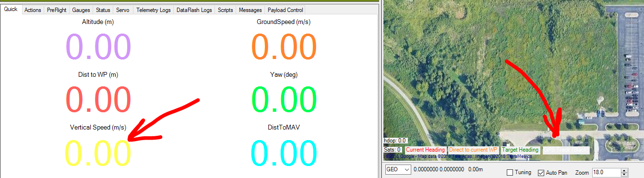Click the GPS Track (Black) legend label
Screen dimensions: 644x178
[x=566, y=150]
